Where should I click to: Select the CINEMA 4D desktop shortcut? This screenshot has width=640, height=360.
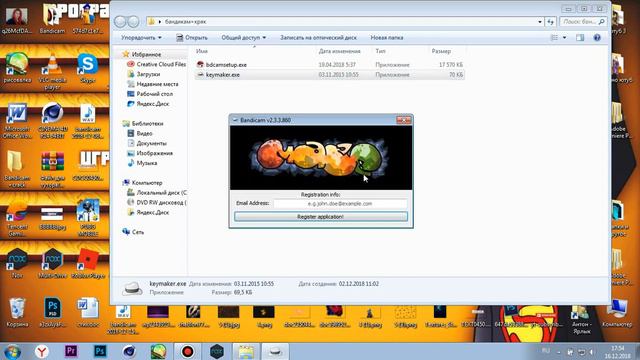[52, 121]
